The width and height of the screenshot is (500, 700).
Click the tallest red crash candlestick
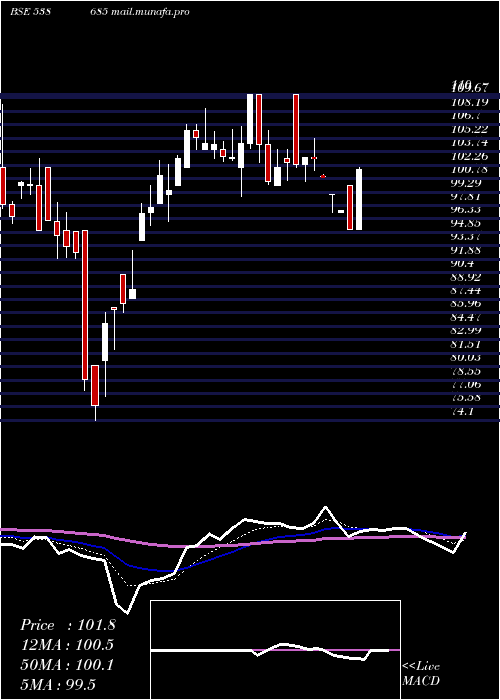[85, 305]
